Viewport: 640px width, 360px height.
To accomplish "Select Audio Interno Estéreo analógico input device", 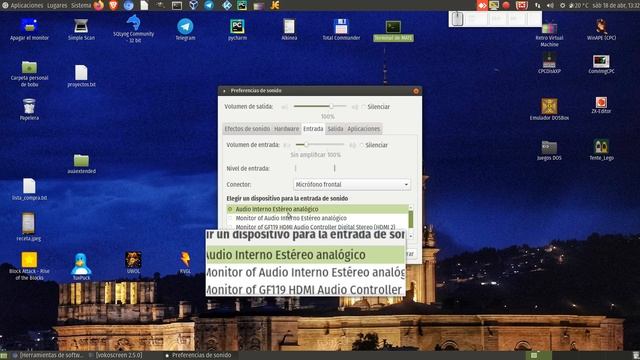I will coord(318,209).
